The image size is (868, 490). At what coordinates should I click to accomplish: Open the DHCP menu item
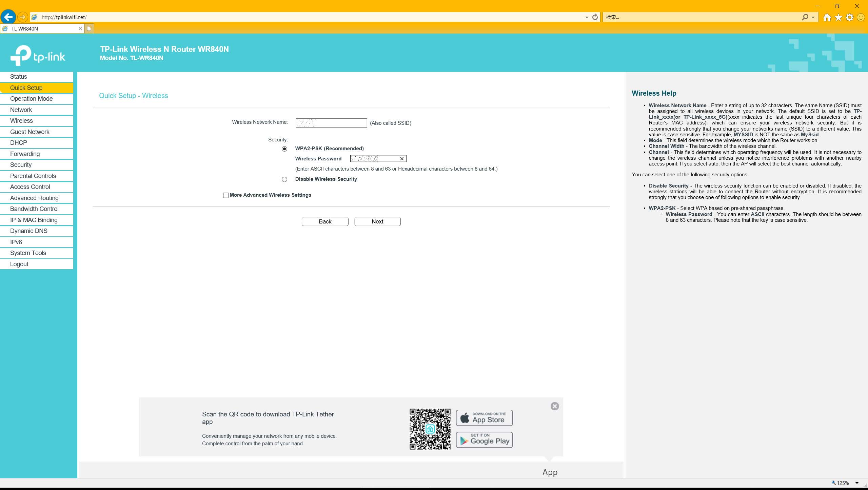pos(37,143)
